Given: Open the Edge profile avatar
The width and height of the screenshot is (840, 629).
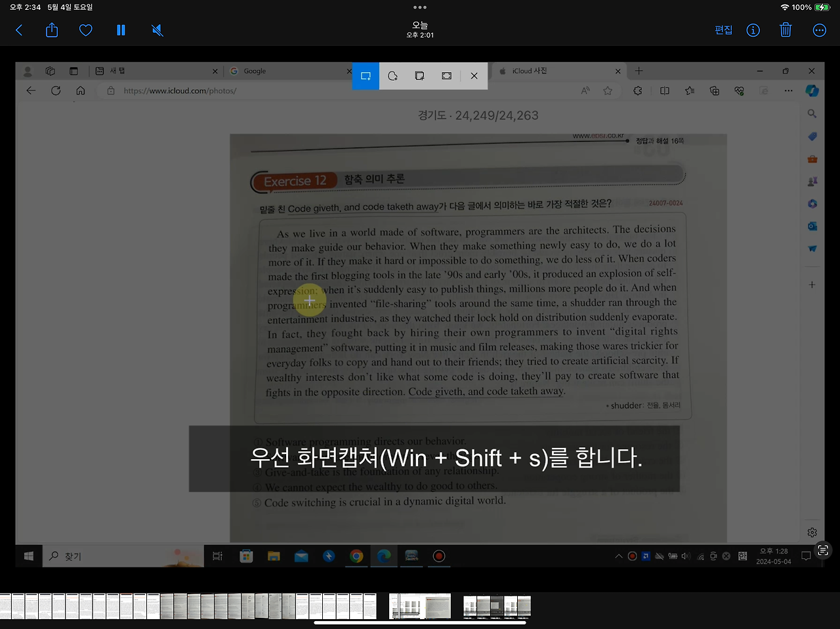Looking at the screenshot, I should click(28, 71).
